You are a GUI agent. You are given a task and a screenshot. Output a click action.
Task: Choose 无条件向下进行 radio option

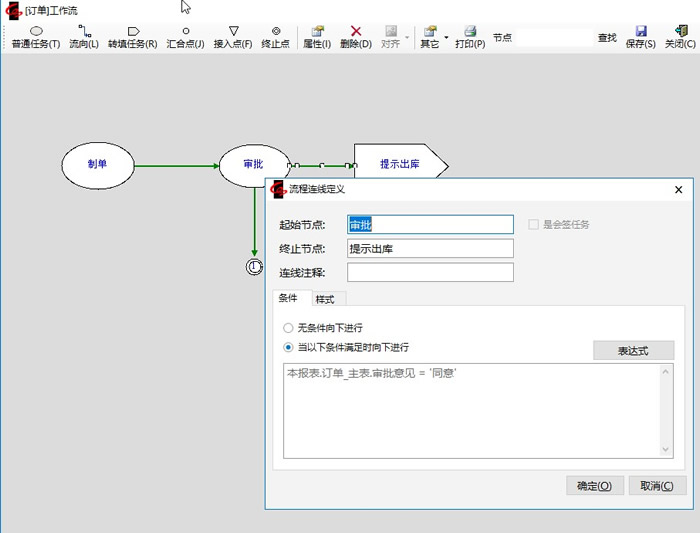click(x=289, y=327)
